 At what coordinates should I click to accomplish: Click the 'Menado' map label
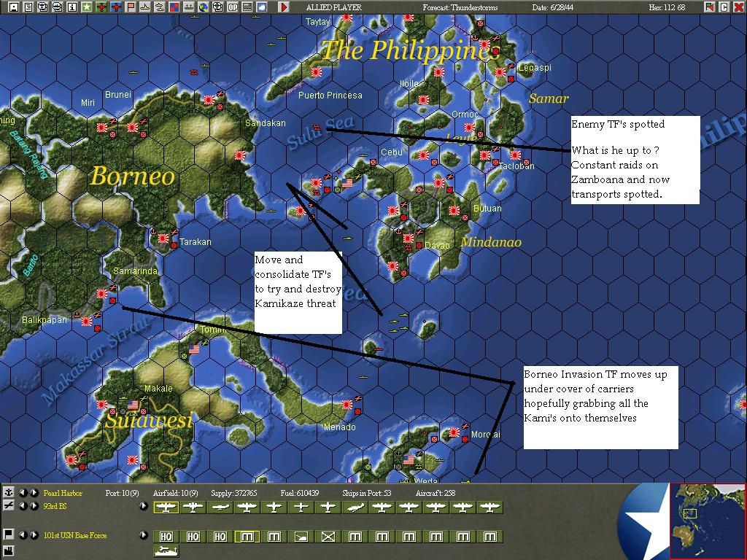pos(340,427)
